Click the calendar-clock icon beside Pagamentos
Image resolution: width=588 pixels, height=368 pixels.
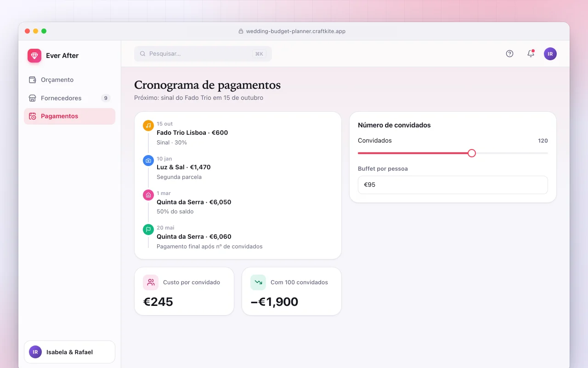[32, 116]
